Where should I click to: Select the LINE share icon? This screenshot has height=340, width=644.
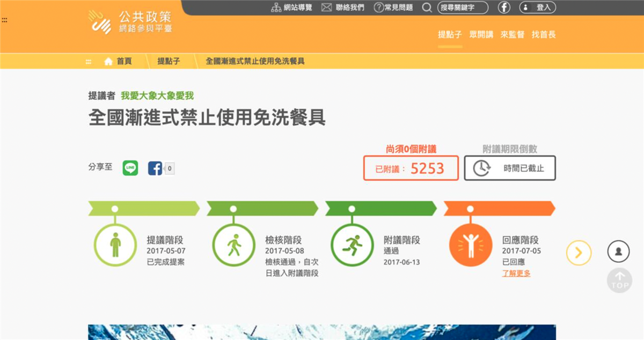(x=131, y=167)
